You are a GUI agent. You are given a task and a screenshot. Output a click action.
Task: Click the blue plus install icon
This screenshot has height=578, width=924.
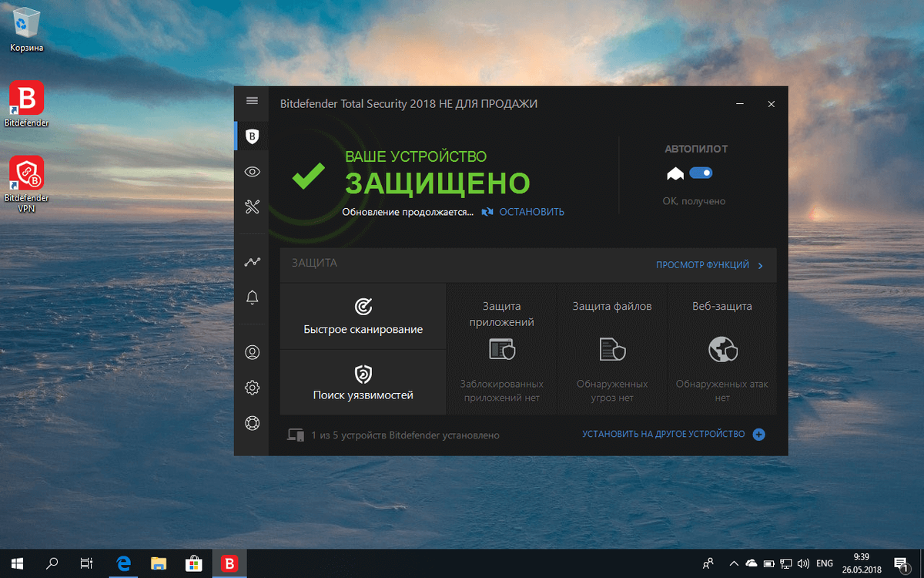pyautogui.click(x=758, y=435)
